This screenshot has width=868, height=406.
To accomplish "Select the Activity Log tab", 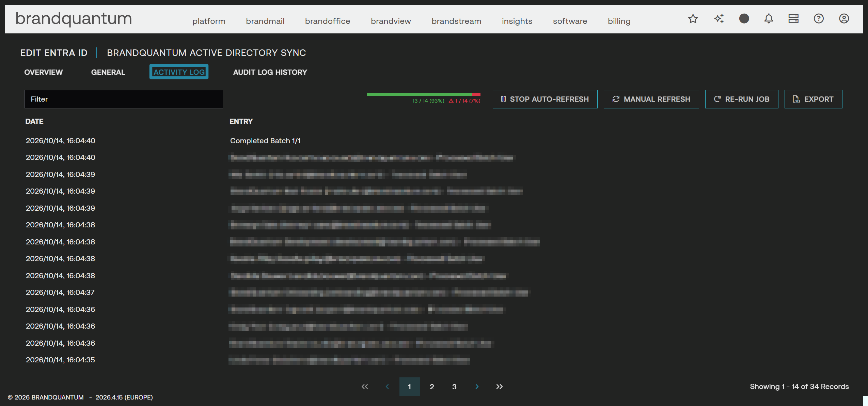I will (x=179, y=72).
